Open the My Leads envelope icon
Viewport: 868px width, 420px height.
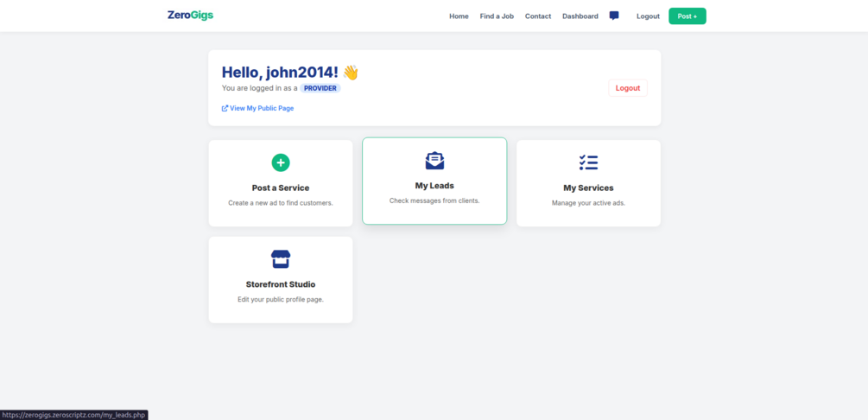(x=434, y=160)
